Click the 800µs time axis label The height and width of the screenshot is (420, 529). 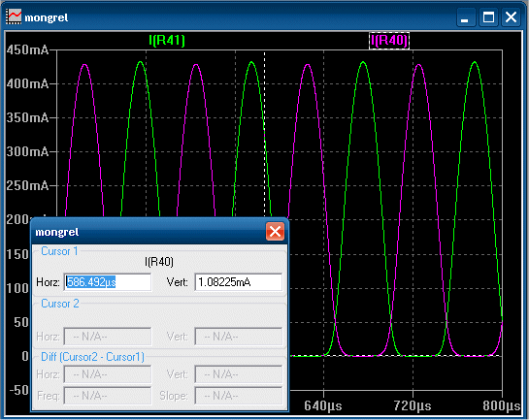coord(501,405)
